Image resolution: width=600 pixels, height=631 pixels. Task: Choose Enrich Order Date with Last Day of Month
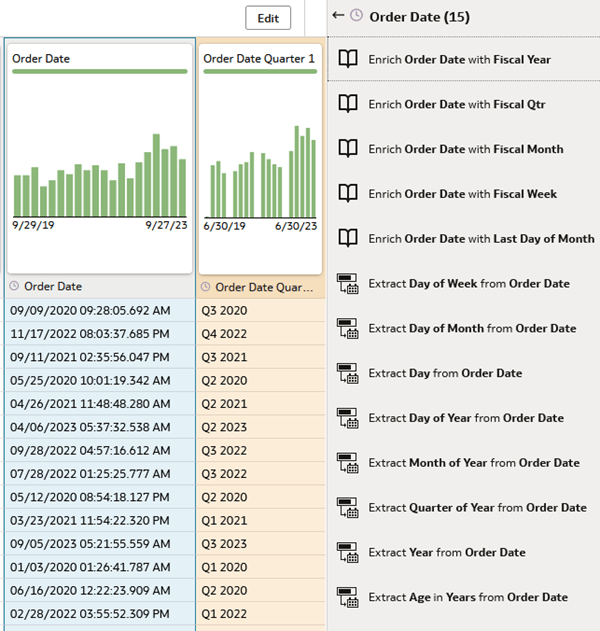481,239
